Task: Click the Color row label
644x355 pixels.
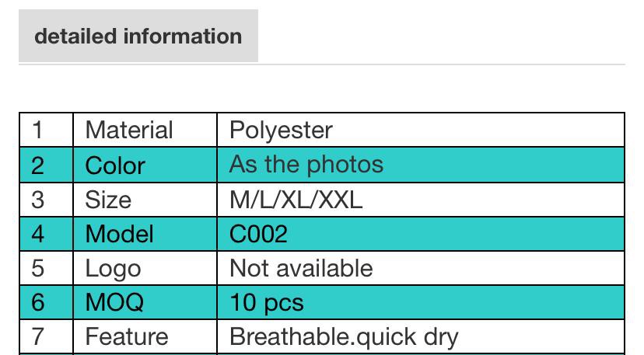Action: 115,165
